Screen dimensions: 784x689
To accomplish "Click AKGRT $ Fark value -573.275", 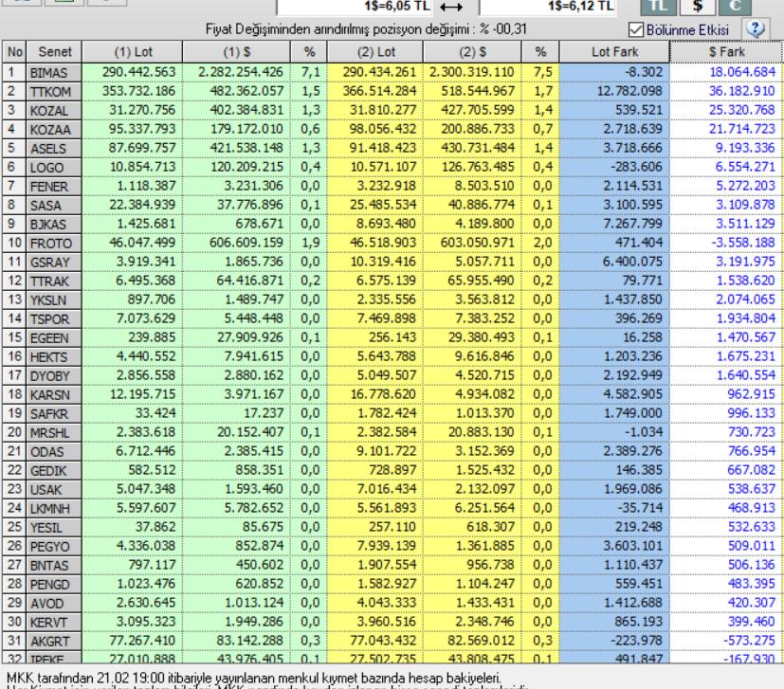I will click(x=749, y=641).
